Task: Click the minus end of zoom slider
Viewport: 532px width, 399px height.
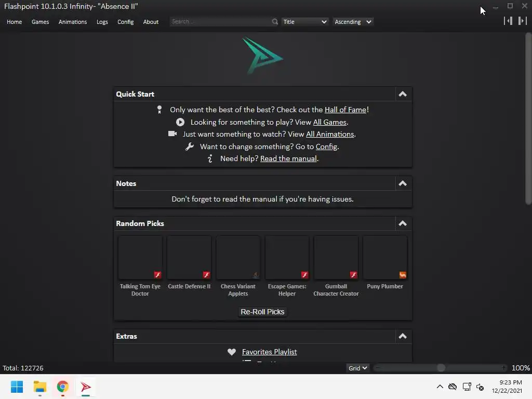Action: (x=377, y=368)
